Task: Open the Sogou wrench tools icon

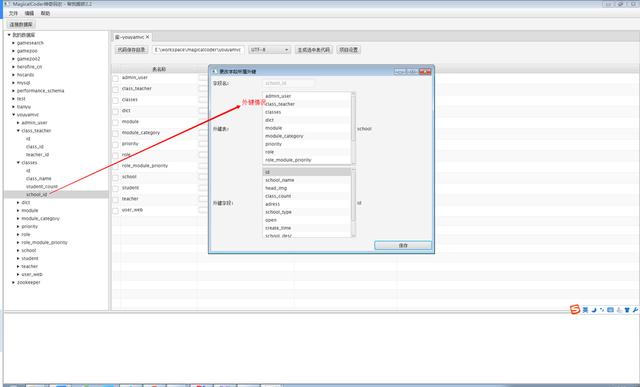Action: (635, 310)
